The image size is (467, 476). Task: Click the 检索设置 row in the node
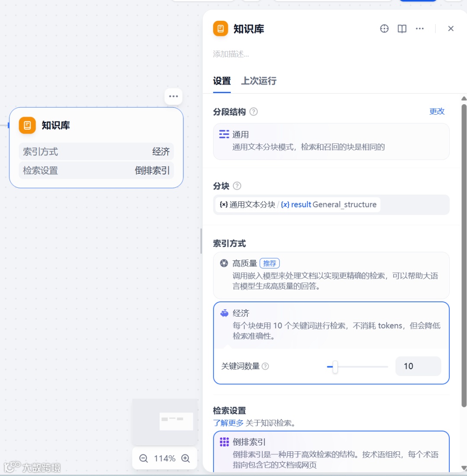point(96,170)
